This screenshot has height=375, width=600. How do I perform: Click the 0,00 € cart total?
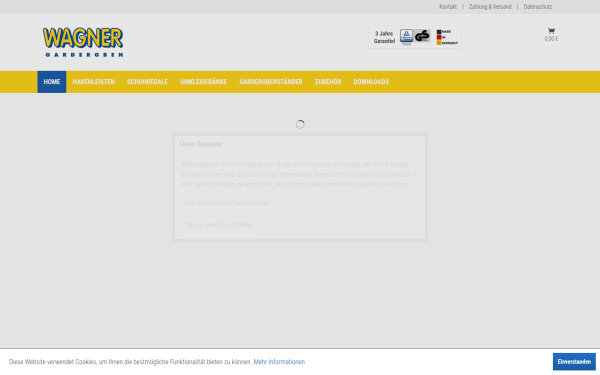click(x=551, y=39)
